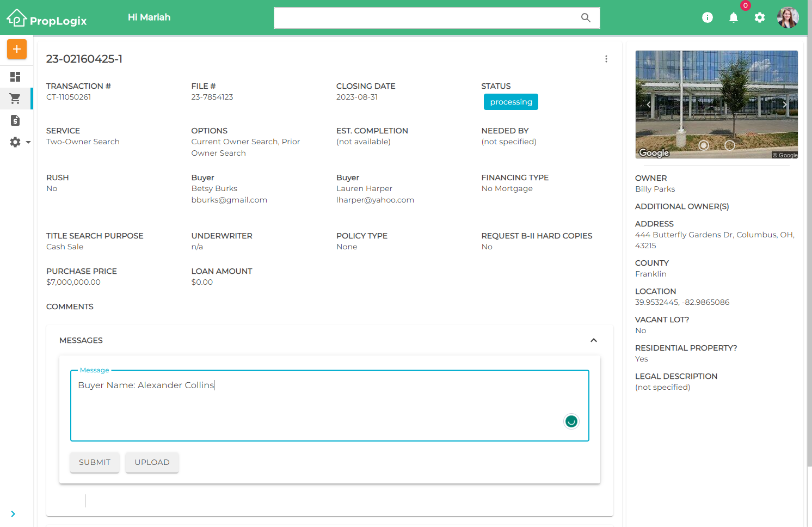Open Mariah's profile avatar menu
This screenshot has width=812, height=527.
coord(788,17)
